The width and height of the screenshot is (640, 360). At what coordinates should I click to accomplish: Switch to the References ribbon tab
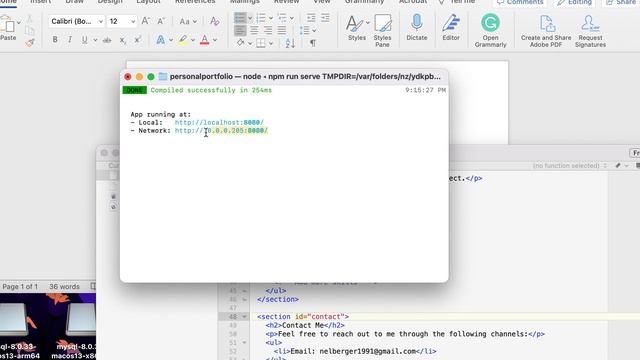tap(195, 2)
